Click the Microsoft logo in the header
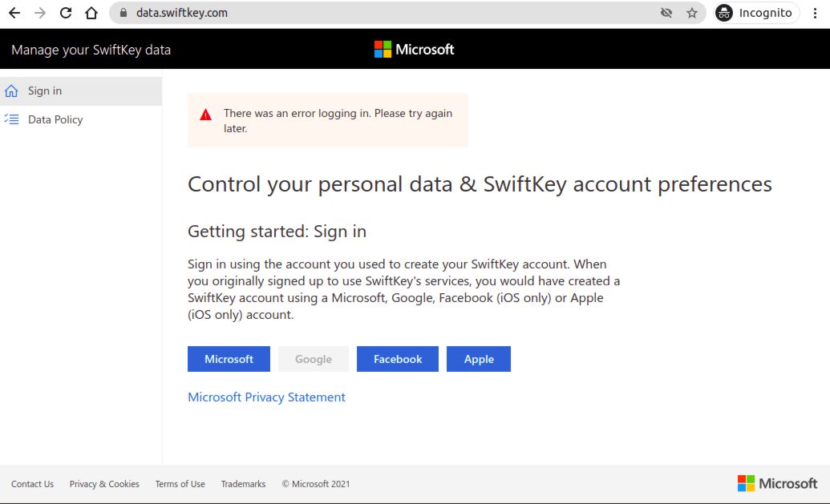 point(414,49)
